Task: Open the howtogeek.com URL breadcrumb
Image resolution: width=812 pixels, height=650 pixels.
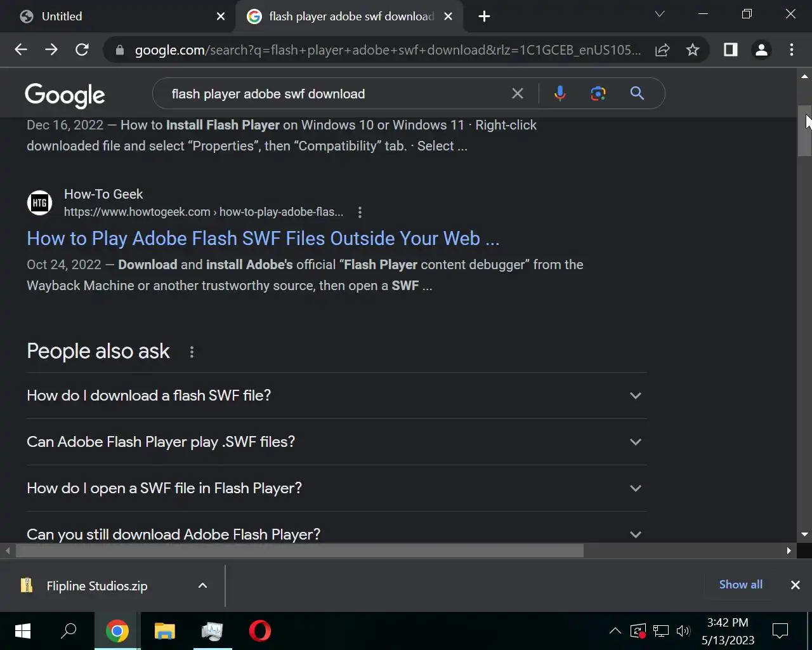Action: click(204, 212)
